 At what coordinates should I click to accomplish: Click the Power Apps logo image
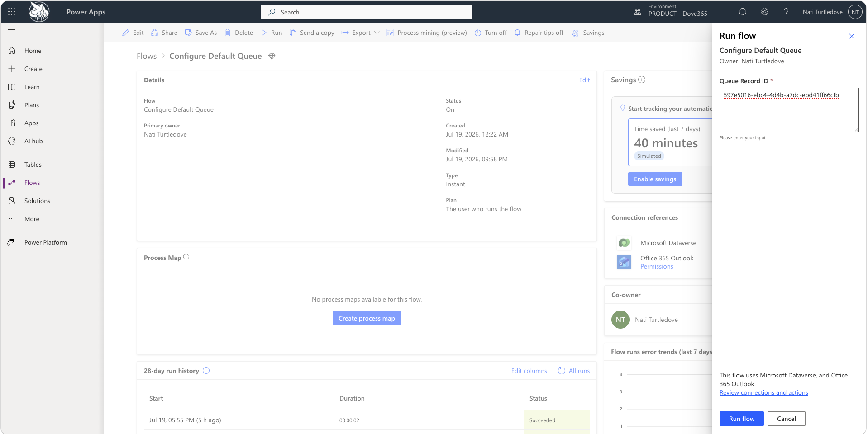tap(39, 12)
